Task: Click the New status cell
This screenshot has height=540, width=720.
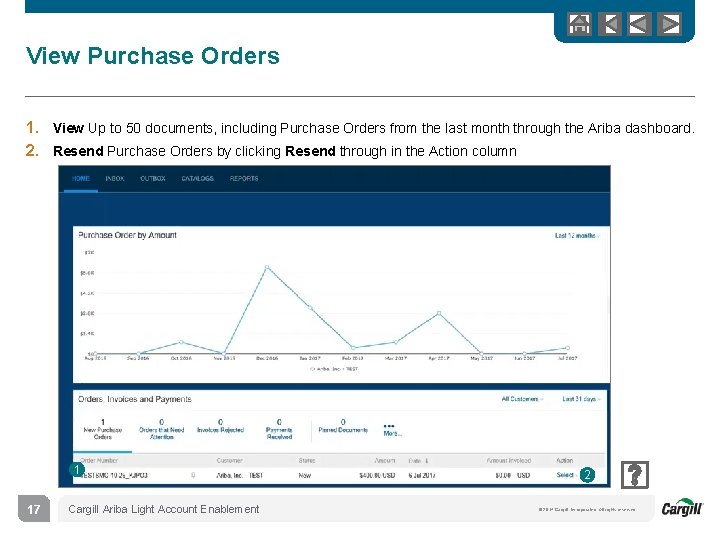Action: pyautogui.click(x=304, y=475)
